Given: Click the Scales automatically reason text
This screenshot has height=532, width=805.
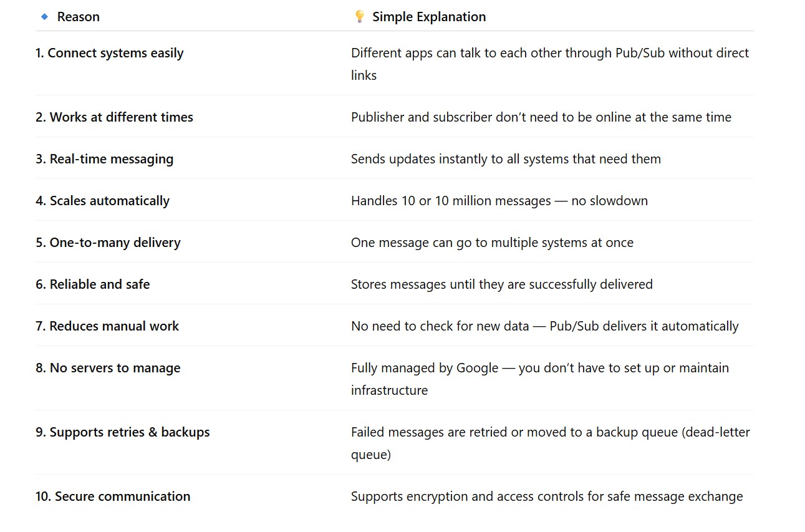Looking at the screenshot, I should tap(102, 201).
